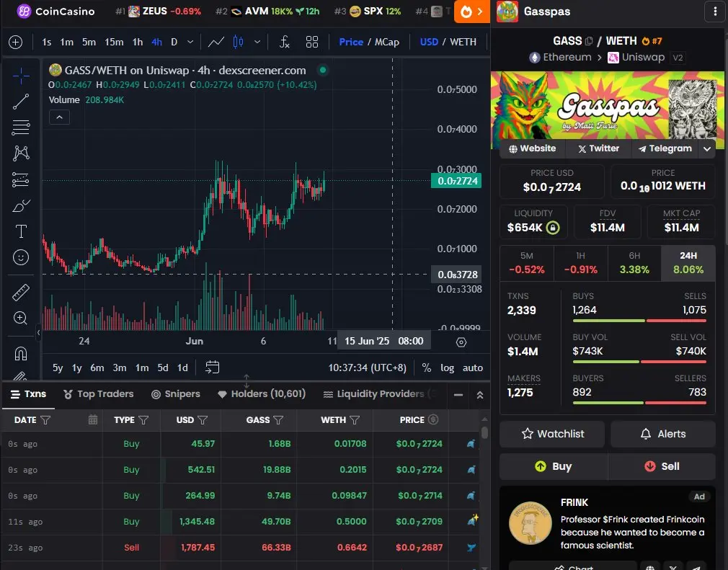Viewport: 728px width, 570px height.
Task: Filter transactions by TYPE
Action: point(143,420)
